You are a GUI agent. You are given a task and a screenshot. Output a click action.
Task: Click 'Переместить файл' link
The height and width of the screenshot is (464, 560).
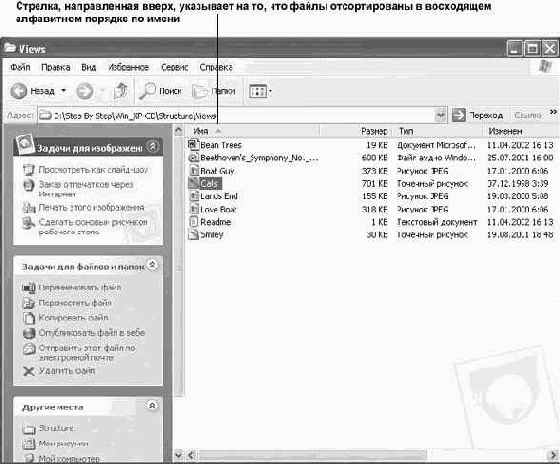[75, 303]
